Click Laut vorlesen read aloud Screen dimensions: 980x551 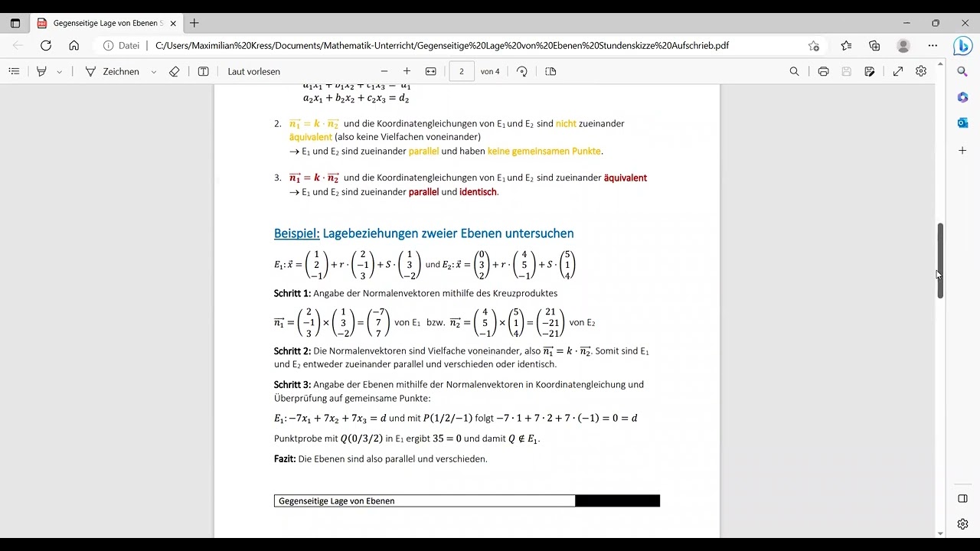(x=254, y=71)
